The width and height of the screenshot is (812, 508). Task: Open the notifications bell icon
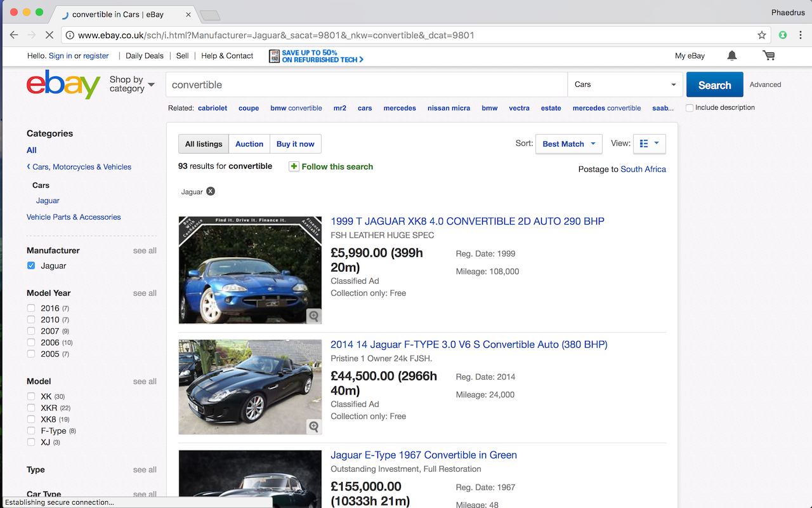tap(731, 56)
